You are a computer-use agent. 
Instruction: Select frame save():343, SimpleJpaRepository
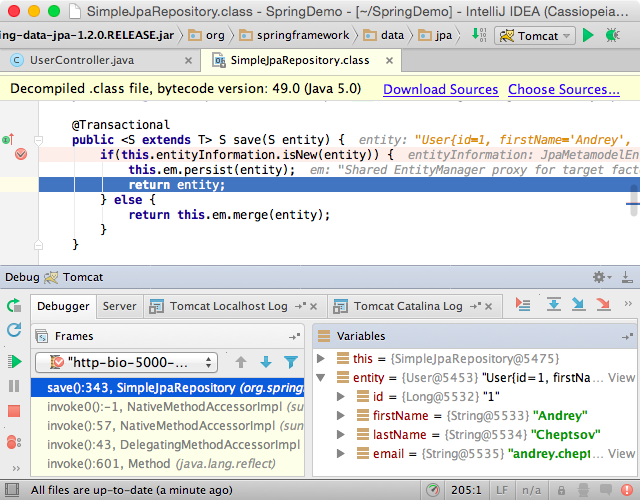click(168, 388)
